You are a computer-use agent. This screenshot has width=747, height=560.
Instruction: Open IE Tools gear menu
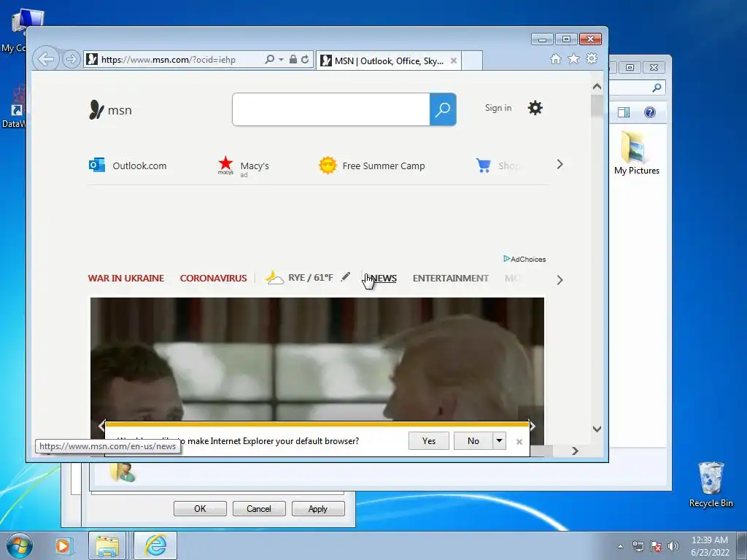[592, 58]
